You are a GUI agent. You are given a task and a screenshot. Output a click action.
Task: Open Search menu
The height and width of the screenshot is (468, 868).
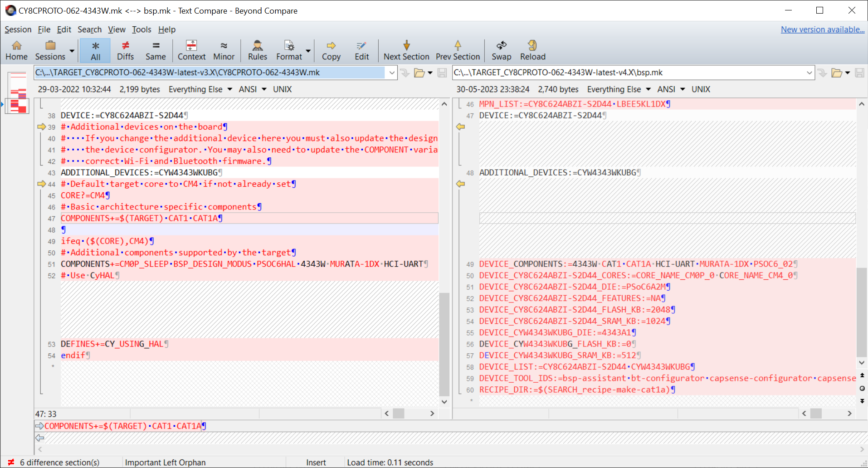(x=89, y=29)
